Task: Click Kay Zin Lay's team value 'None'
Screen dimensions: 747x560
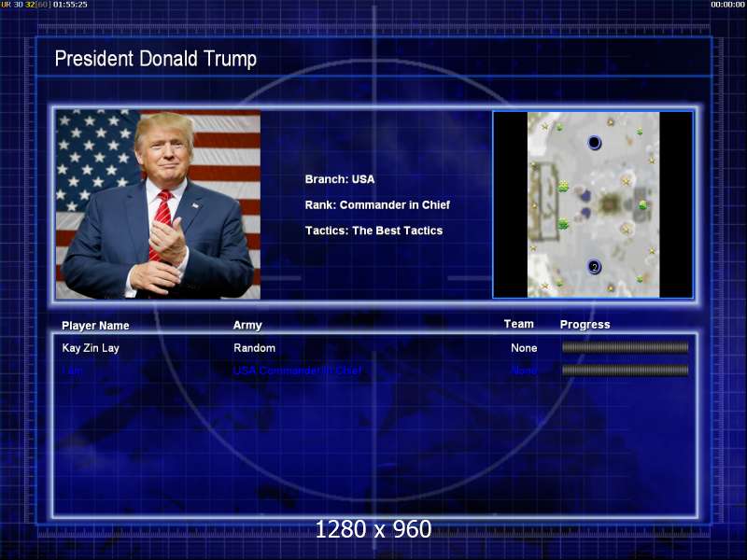Action: (524, 348)
